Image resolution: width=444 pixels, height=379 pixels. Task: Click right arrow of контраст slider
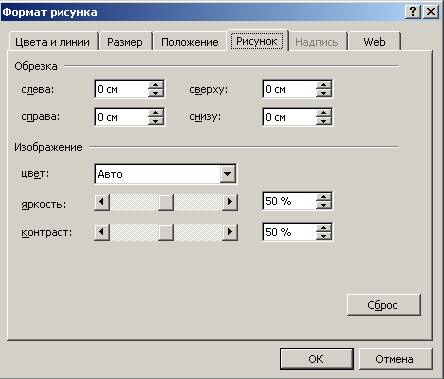click(230, 232)
